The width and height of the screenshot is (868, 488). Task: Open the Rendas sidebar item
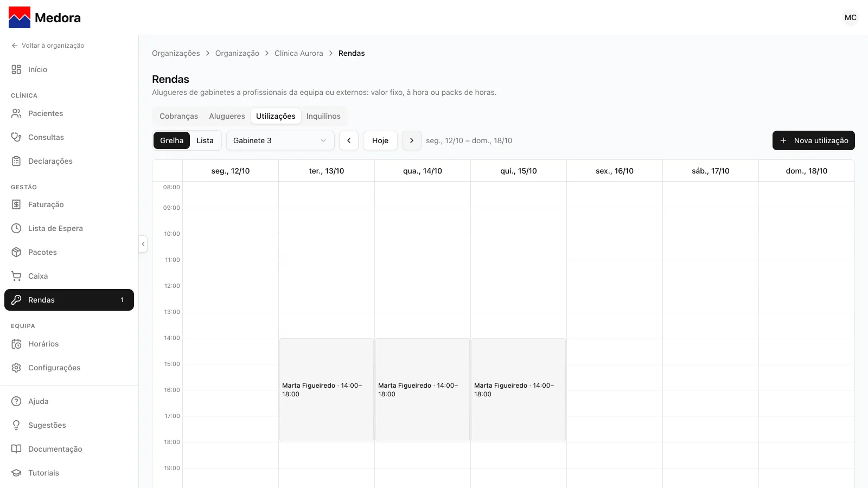pos(69,300)
